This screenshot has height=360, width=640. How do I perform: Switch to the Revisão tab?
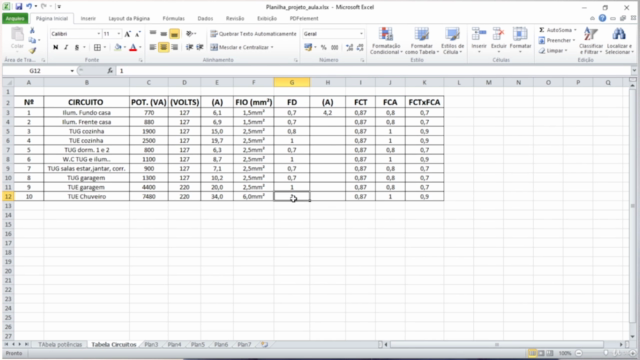tap(235, 18)
